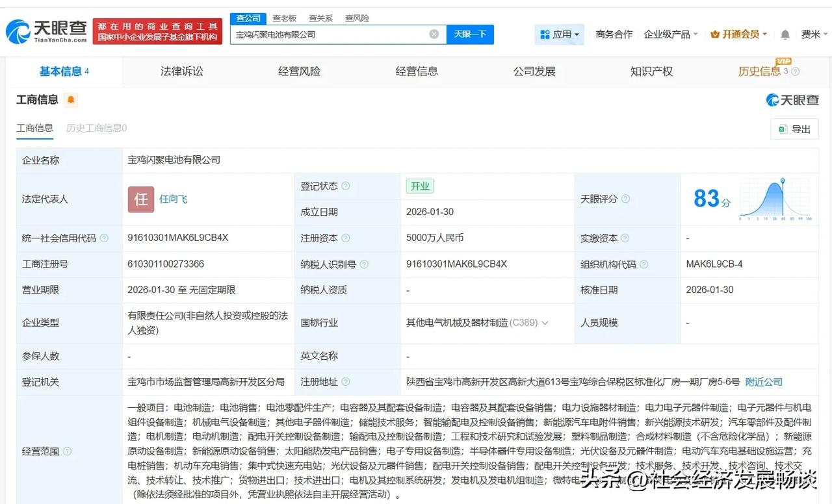Switch to 基本信息 tab
Screen dimensions: 832x504
click(x=64, y=71)
